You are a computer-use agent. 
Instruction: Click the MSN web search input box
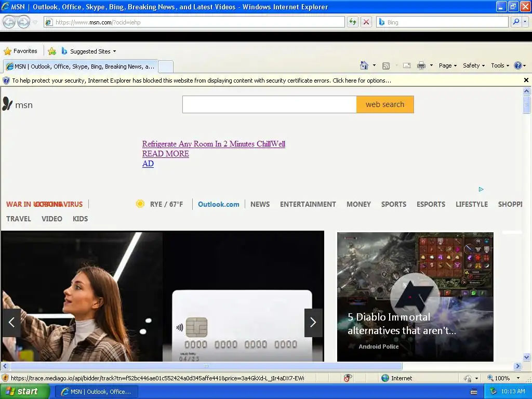270,104
